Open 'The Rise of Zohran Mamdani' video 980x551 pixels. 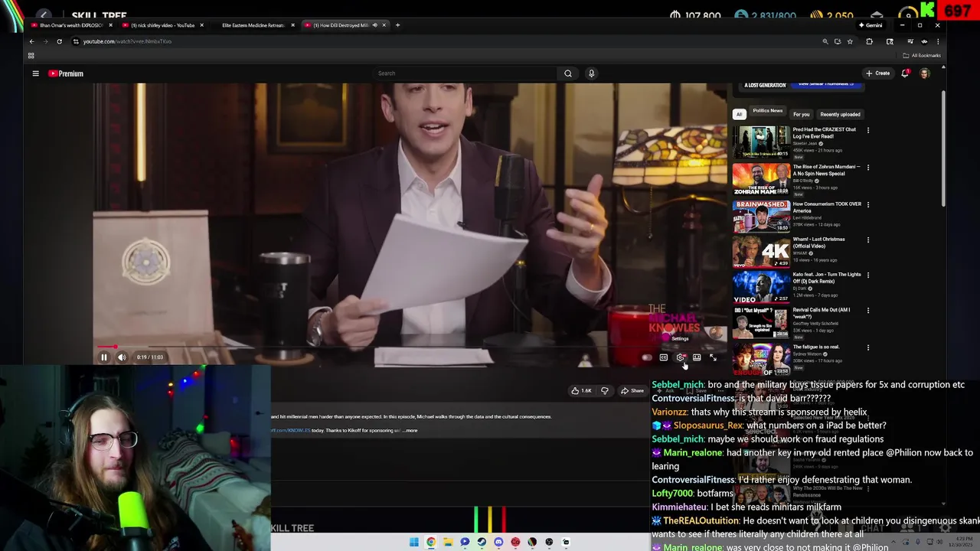point(827,170)
